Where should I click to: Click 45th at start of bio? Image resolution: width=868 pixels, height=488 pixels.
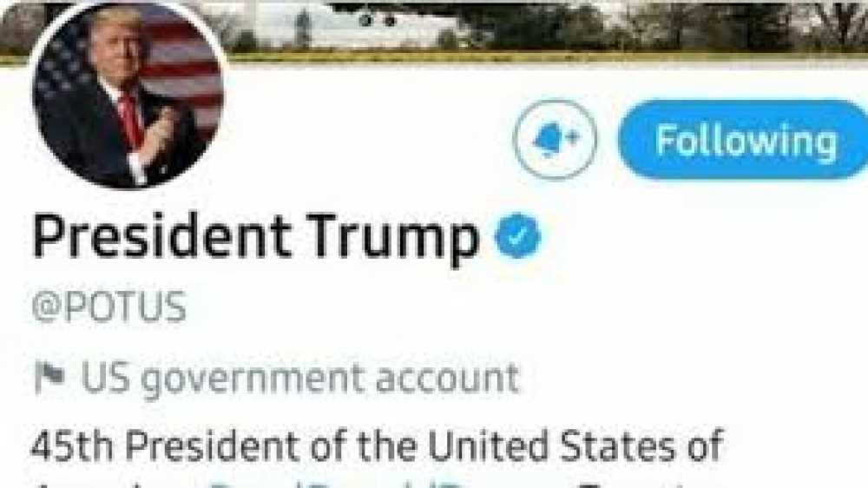[72, 445]
